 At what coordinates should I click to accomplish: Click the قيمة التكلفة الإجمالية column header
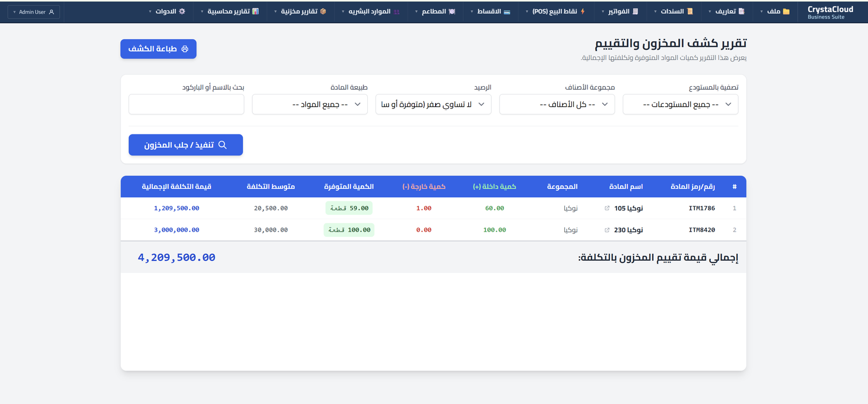coord(176,187)
